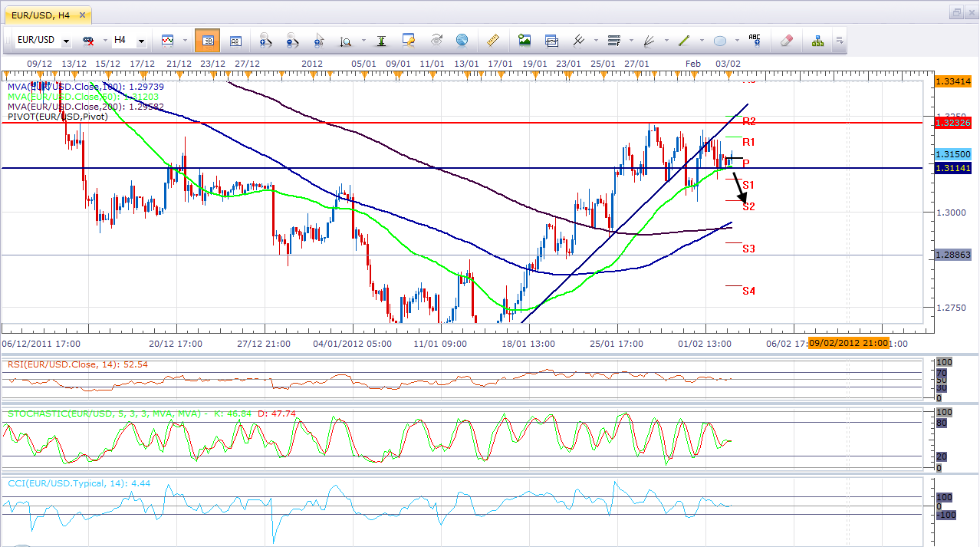Click the green hierarchy tree icon
The image size is (980, 547).
[x=817, y=40]
